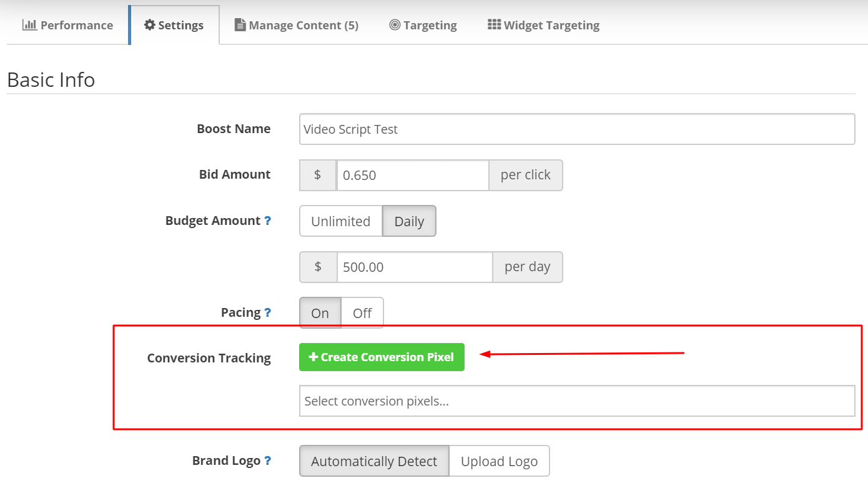
Task: Choose Automatically Detect brand logo
Action: (373, 461)
